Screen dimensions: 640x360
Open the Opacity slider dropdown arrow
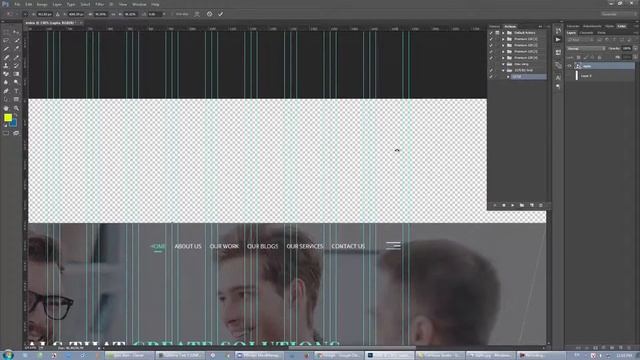click(635, 49)
